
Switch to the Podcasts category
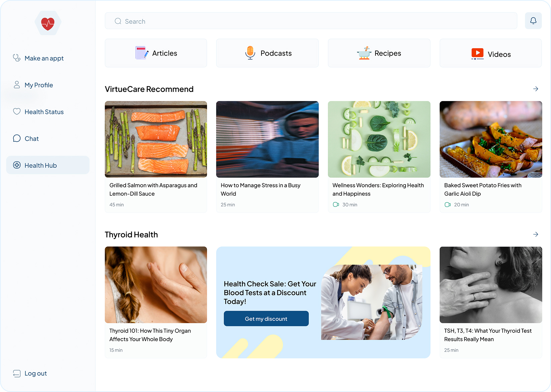click(267, 53)
